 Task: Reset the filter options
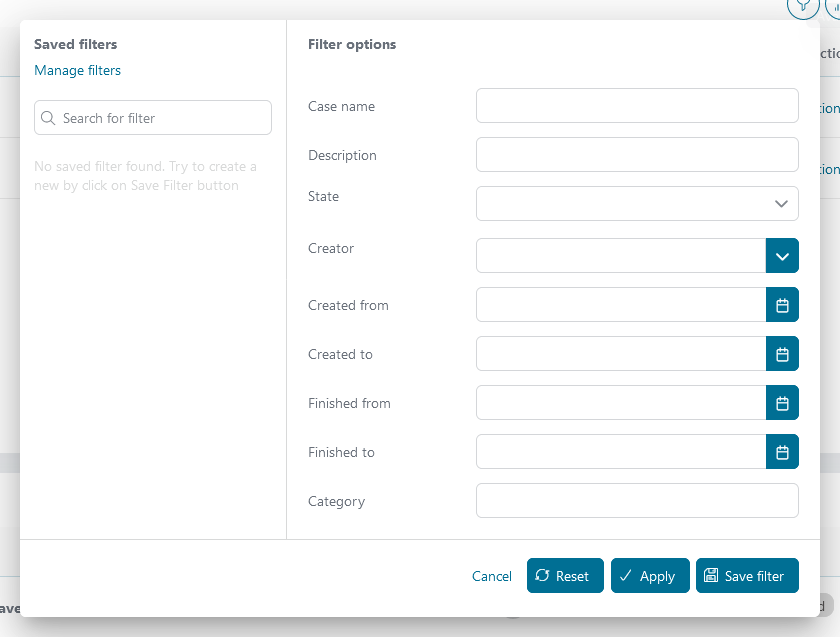coord(565,576)
